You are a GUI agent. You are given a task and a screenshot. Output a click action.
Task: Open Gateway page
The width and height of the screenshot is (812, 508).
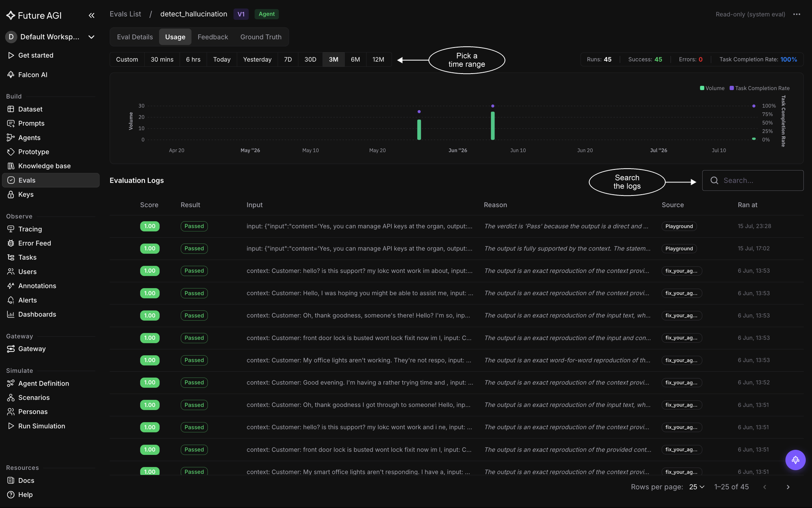[51, 349]
